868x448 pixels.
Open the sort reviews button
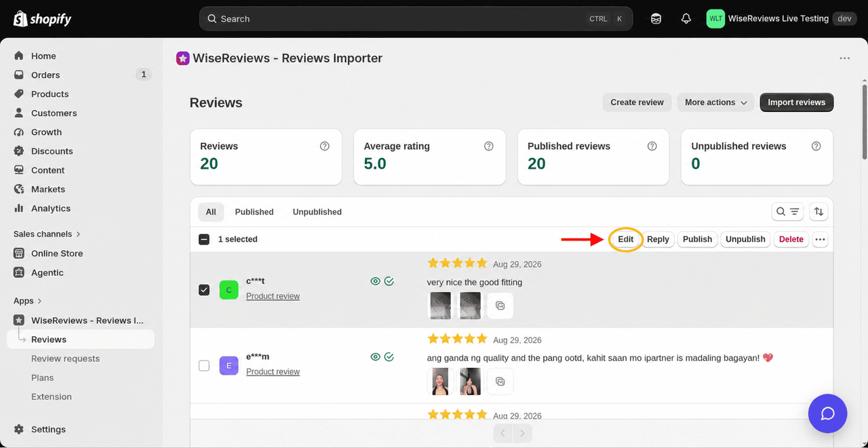pyautogui.click(x=818, y=212)
